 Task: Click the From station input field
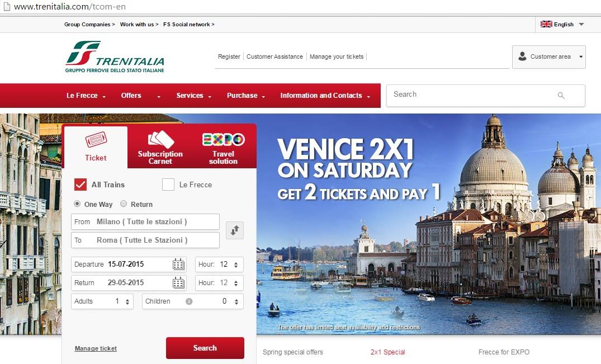pos(145,221)
